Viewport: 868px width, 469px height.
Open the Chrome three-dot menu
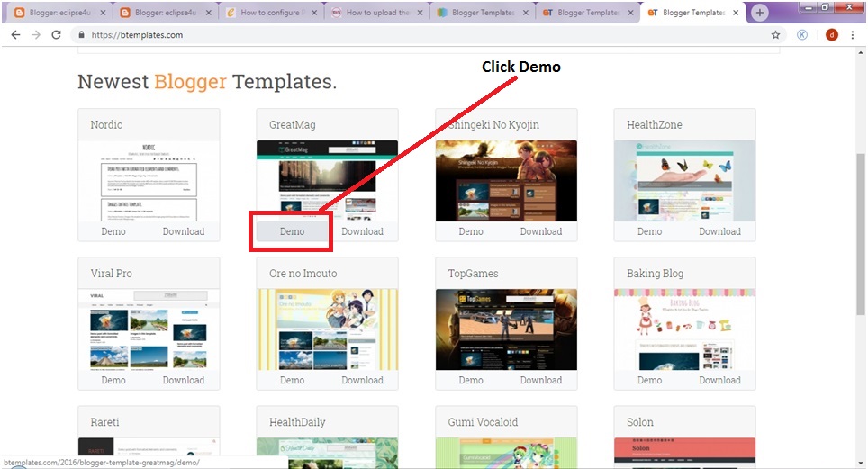point(853,35)
